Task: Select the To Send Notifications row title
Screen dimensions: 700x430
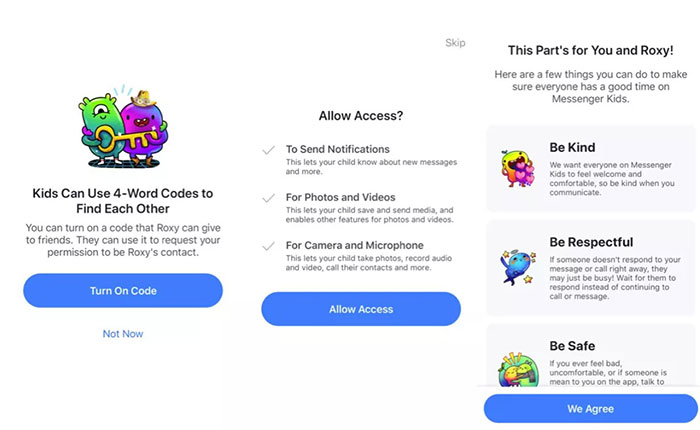Action: tap(338, 149)
